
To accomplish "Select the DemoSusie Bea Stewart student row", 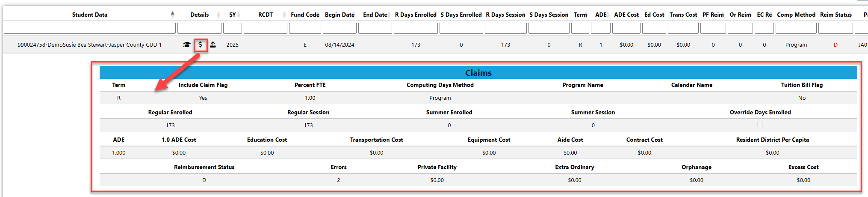I will tap(89, 45).
